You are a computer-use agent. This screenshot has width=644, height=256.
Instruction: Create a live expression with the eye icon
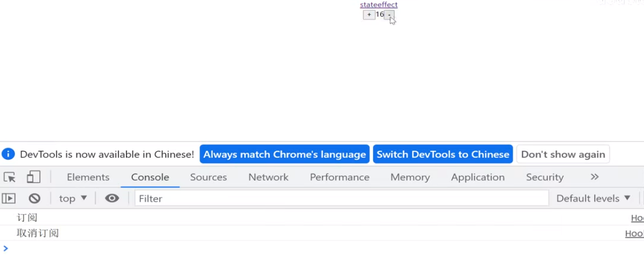(112, 198)
